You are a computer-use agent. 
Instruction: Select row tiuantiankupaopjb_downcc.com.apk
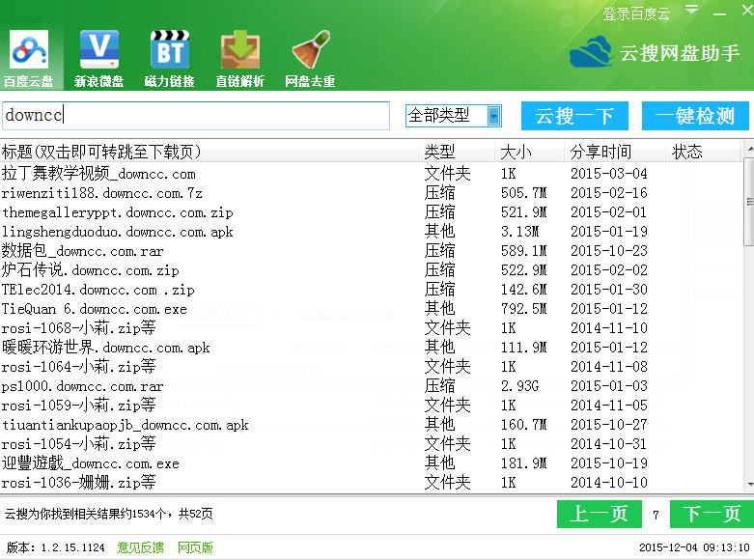(371, 425)
